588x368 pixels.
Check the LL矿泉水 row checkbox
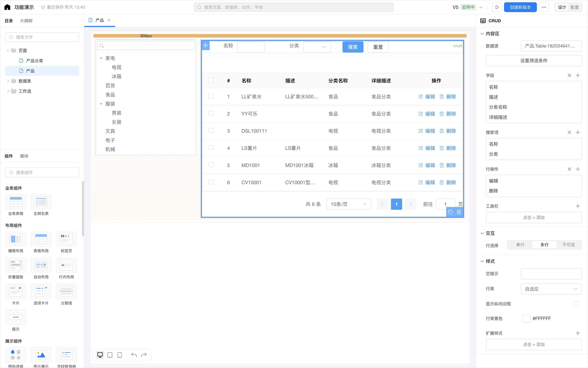point(211,96)
